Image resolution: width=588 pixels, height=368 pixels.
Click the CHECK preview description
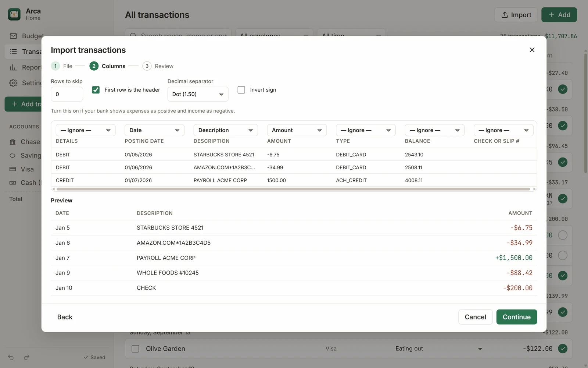tap(146, 288)
